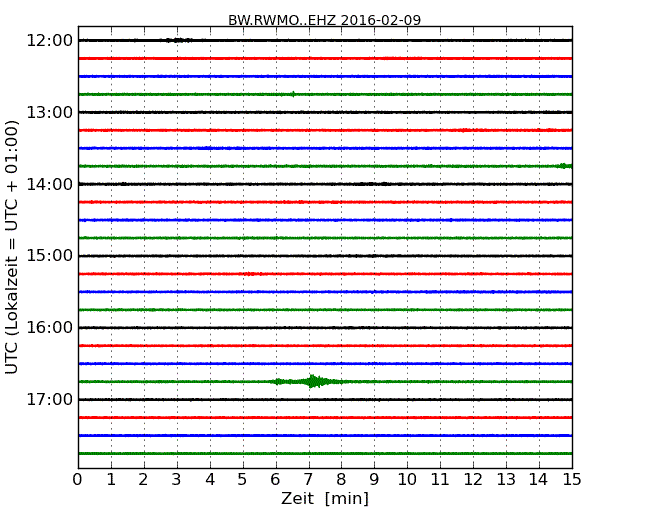This screenshot has height=520, width=650.
Task: Click the x-axis tick label 15
Action: 572,480
